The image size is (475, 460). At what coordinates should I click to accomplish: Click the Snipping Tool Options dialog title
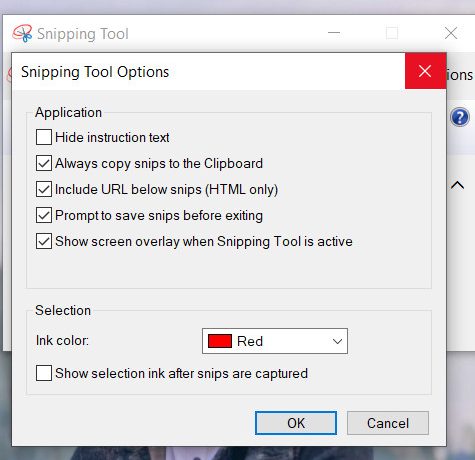point(95,72)
